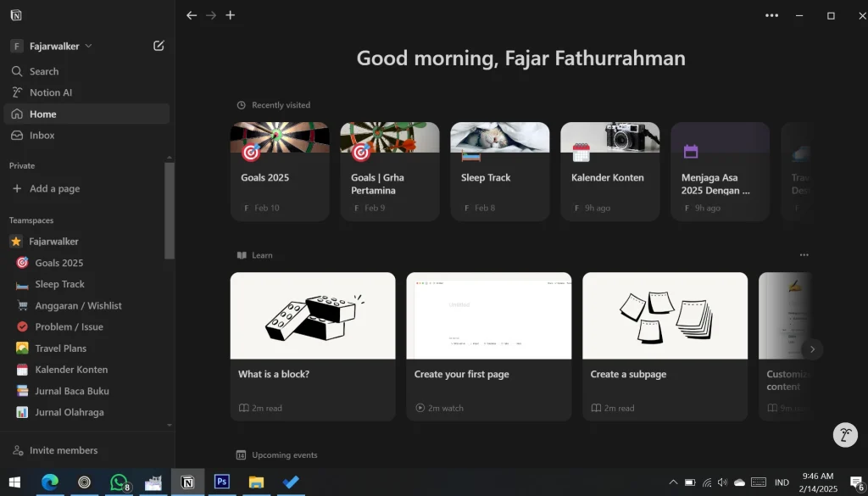868x496 pixels.
Task: Open the Goals | Grha Pertamina card
Action: (390, 171)
